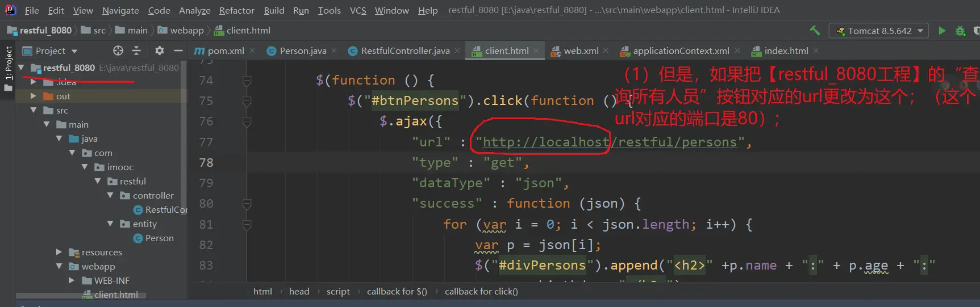The width and height of the screenshot is (980, 307).
Task: Collapse the java folder node
Action: pos(59,138)
